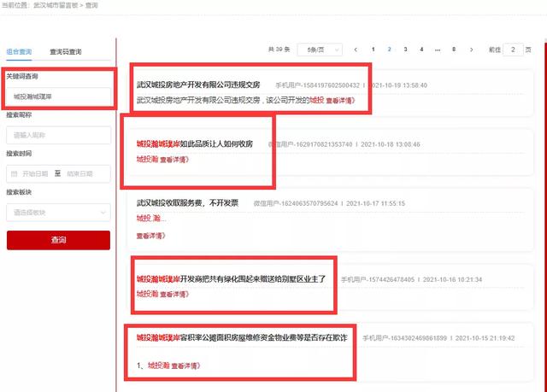The image size is (547, 392).
Task: Open the 搜索板块 dropdown
Action: pos(59,212)
